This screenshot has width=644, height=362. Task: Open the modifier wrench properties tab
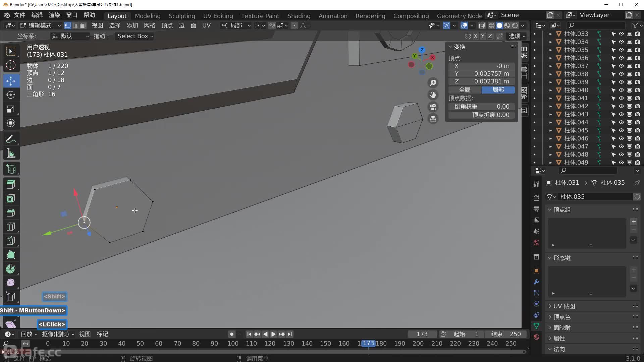[536, 282]
